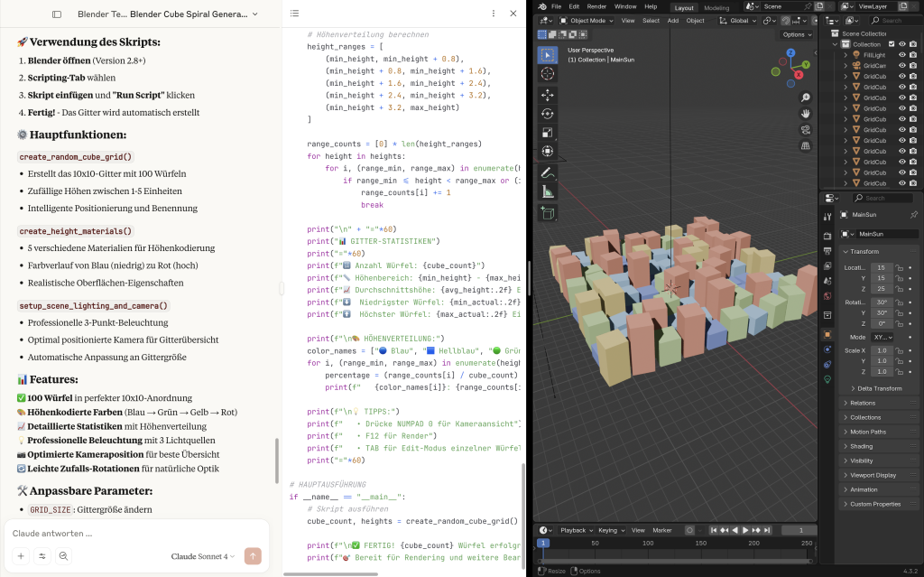The width and height of the screenshot is (924, 577).
Task: Click jump to first frame button
Action: point(714,530)
